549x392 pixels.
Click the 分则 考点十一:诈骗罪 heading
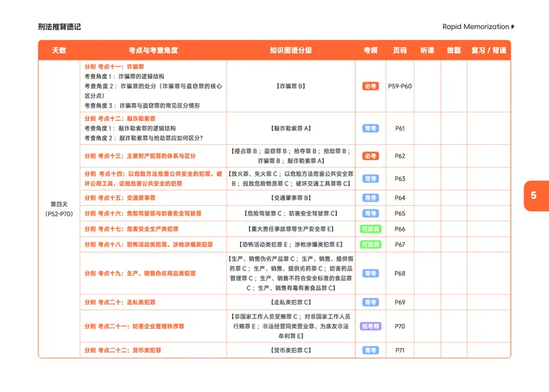tap(114, 67)
